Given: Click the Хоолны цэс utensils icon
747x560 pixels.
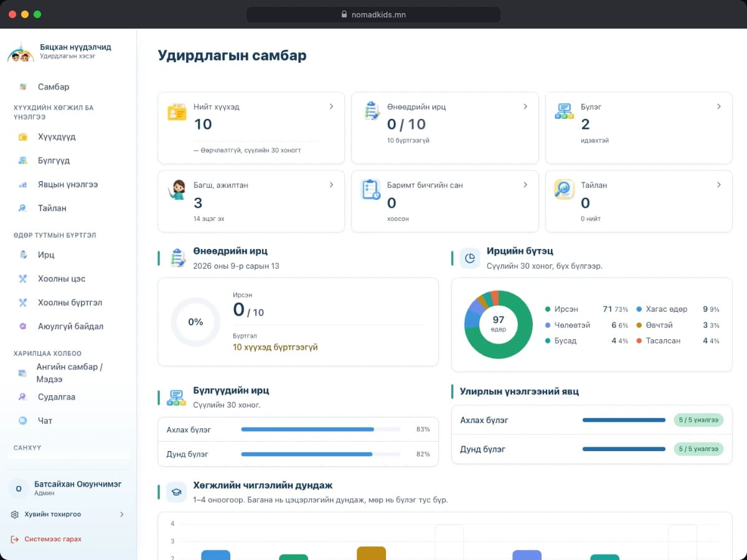Looking at the screenshot, I should click(23, 279).
